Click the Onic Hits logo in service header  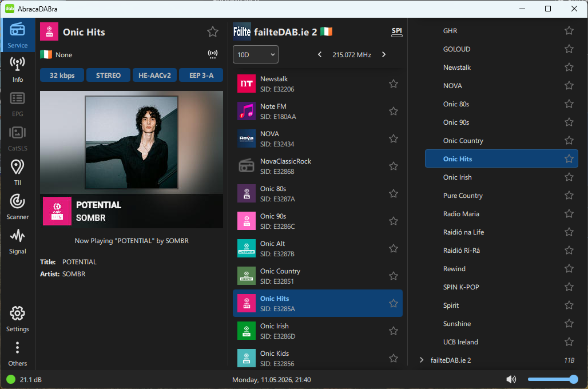click(x=49, y=31)
